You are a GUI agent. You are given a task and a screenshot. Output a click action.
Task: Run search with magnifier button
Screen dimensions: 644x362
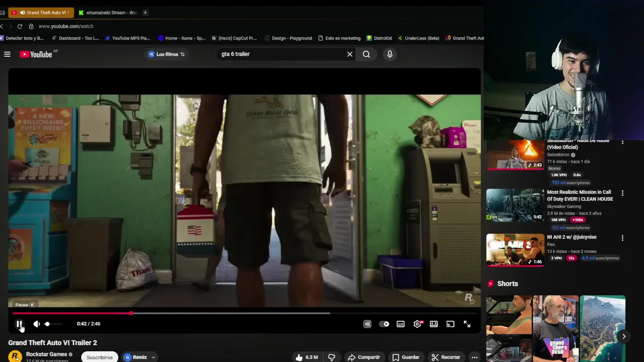[x=366, y=54]
